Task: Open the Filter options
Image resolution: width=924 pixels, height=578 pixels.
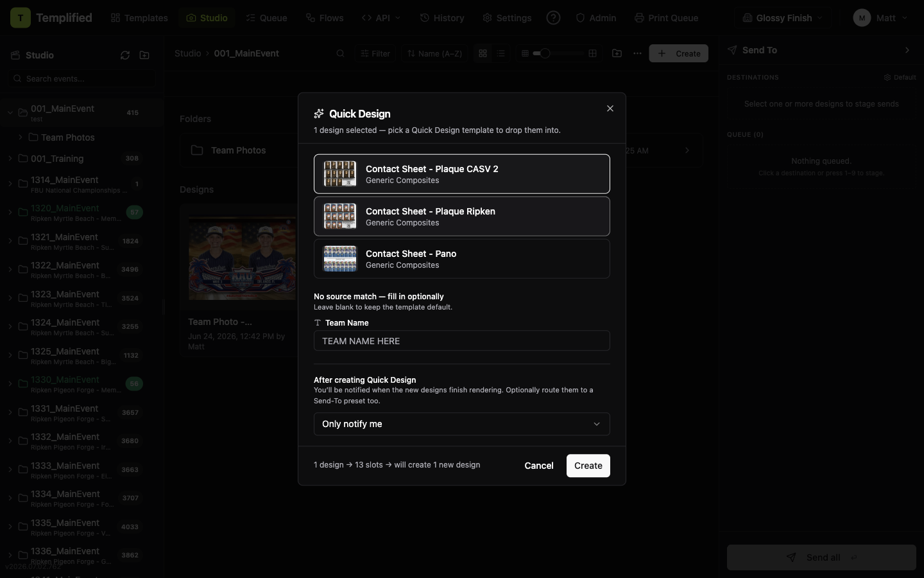Action: pos(375,53)
